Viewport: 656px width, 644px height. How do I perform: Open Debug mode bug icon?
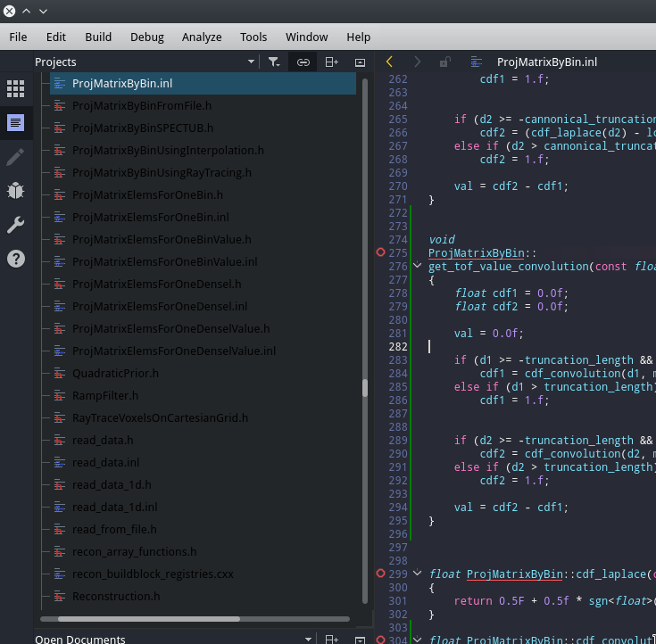pos(16,191)
